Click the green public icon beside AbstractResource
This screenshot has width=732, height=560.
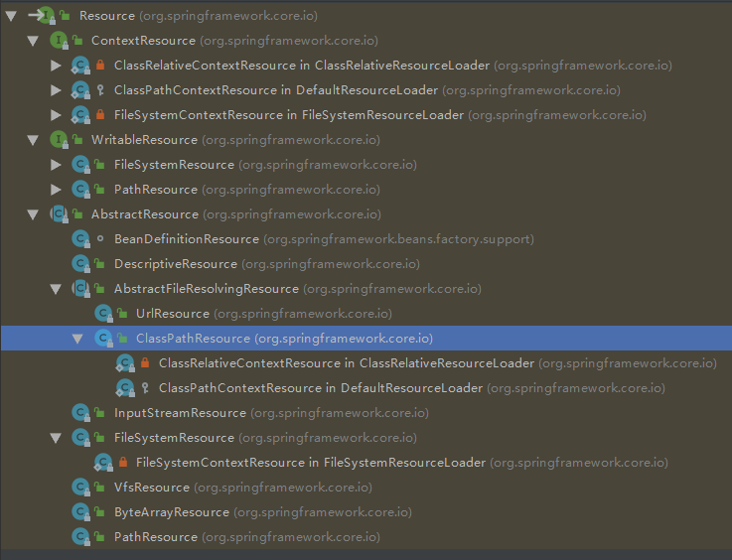coord(77,214)
